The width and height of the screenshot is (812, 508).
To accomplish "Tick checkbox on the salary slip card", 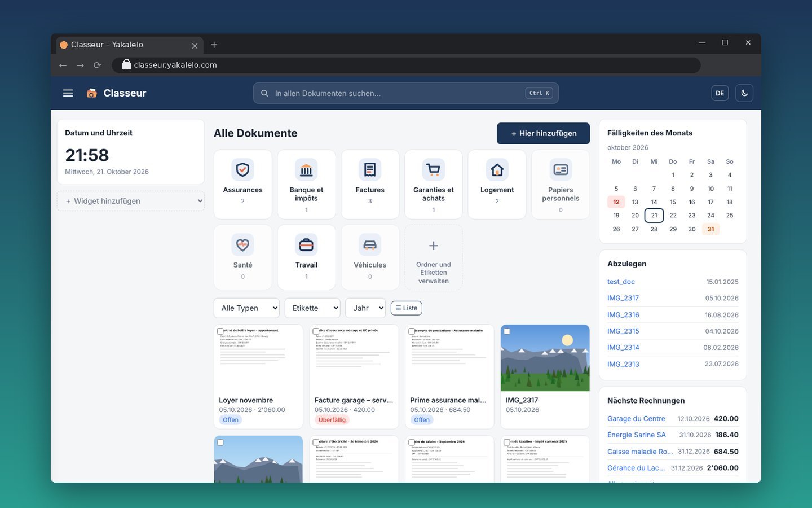I will pyautogui.click(x=412, y=443).
